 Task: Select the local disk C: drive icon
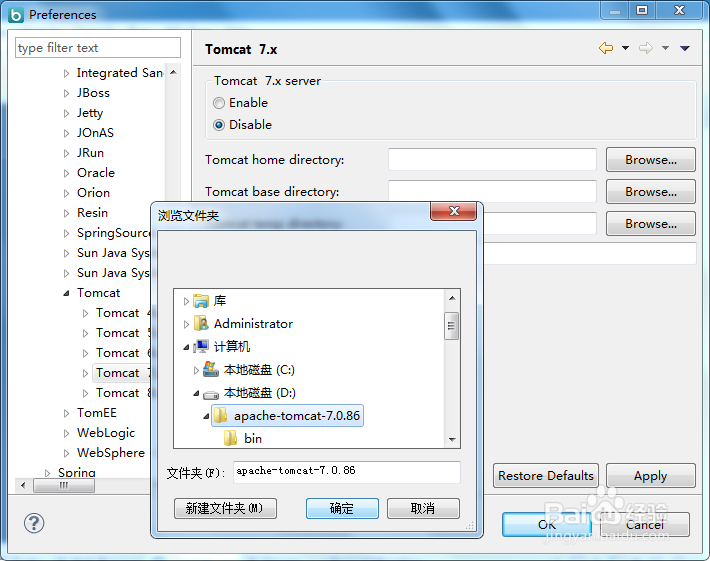click(x=211, y=369)
